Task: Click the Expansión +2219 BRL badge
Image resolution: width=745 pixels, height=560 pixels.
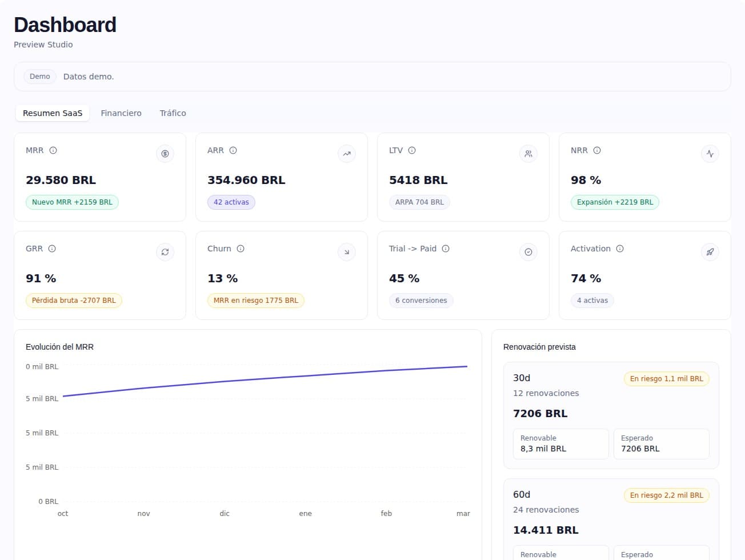Action: [x=615, y=202]
